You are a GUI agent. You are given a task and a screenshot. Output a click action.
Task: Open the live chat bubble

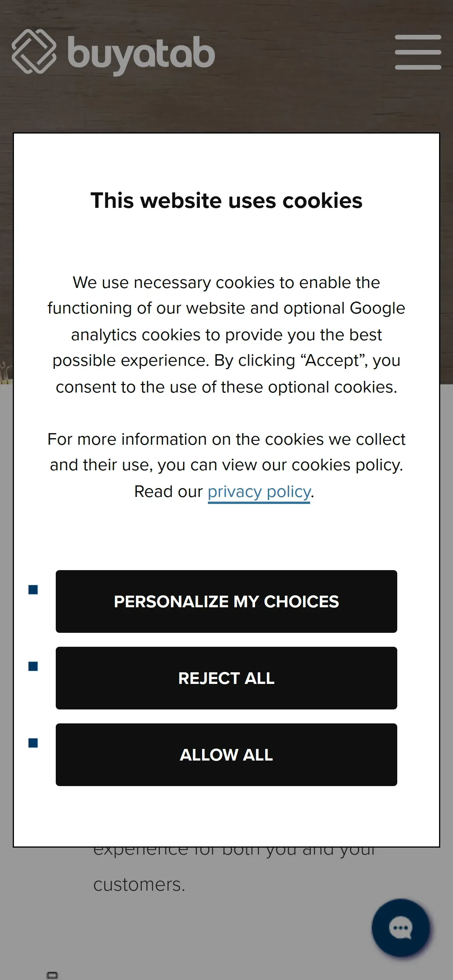pyautogui.click(x=401, y=927)
